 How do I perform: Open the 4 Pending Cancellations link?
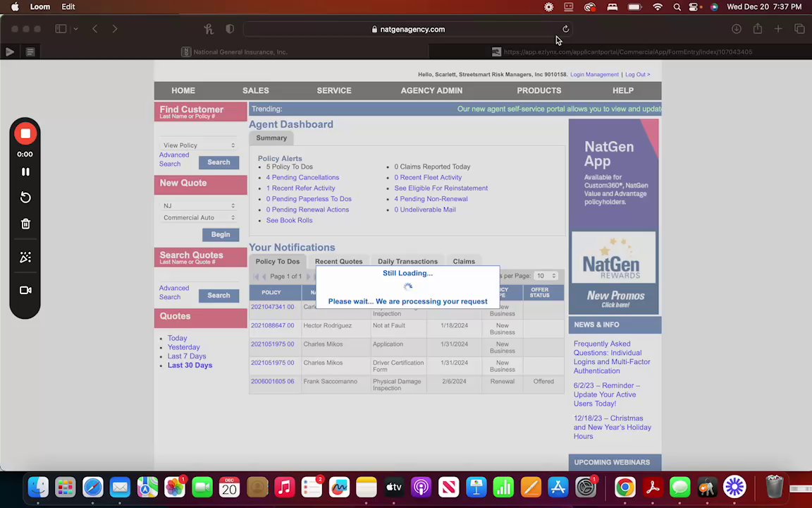click(302, 177)
